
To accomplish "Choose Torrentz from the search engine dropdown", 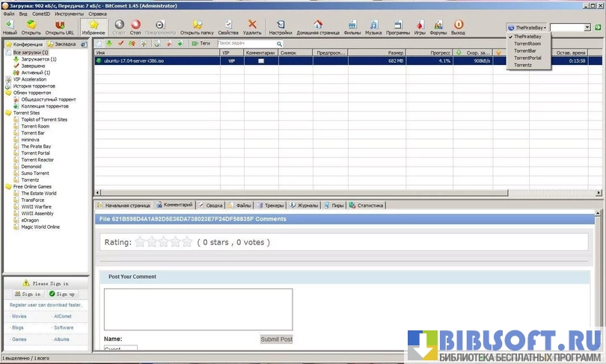I will click(x=523, y=65).
